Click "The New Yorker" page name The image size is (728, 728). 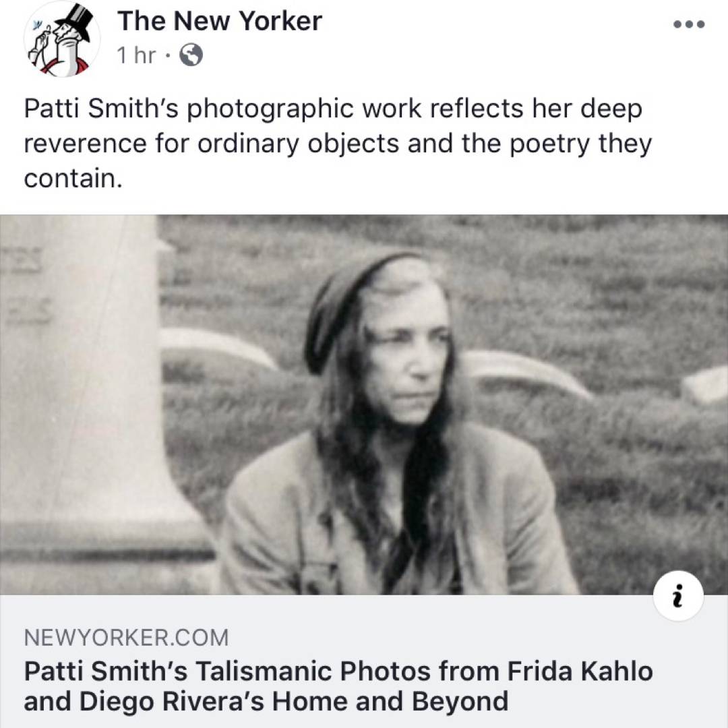(219, 22)
